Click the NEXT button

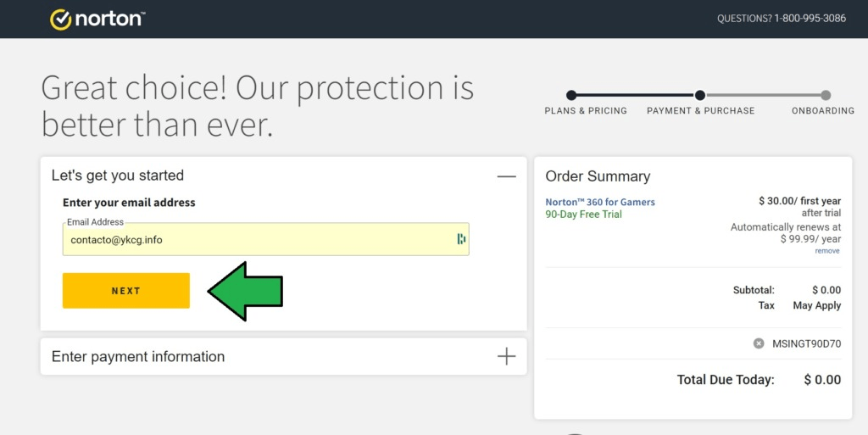126,291
